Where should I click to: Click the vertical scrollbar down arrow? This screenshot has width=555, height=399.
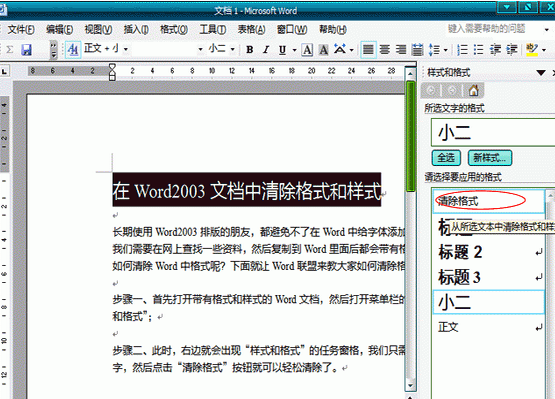pyautogui.click(x=411, y=386)
